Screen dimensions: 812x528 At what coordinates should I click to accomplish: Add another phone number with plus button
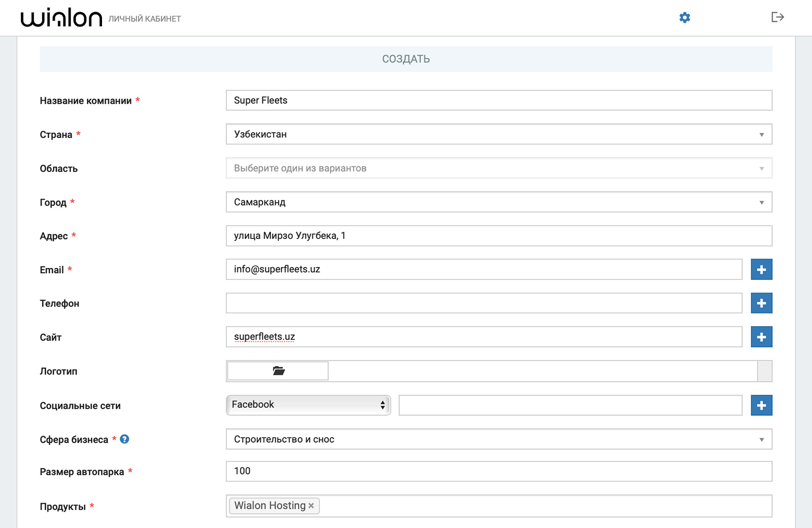(x=761, y=303)
